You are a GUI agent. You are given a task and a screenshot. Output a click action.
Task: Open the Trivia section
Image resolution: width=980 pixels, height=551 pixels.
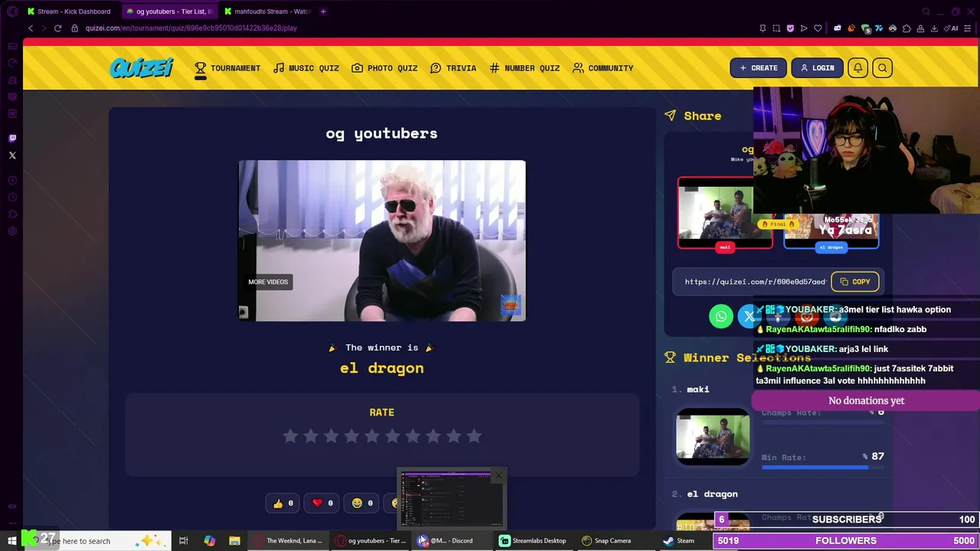[x=453, y=68]
